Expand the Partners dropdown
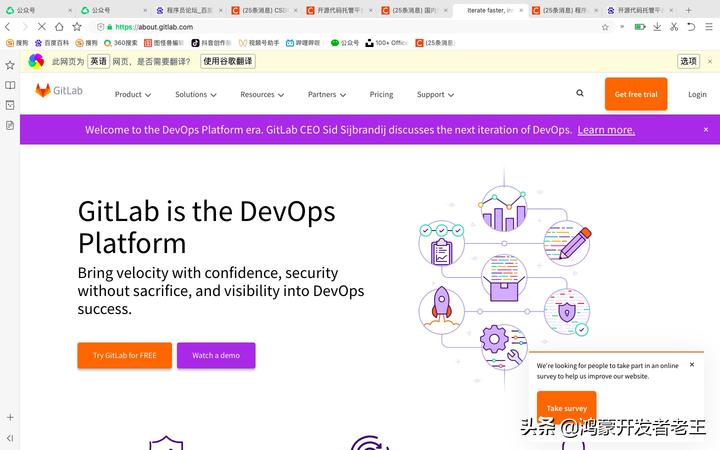Image resolution: width=720 pixels, height=450 pixels. (x=327, y=94)
